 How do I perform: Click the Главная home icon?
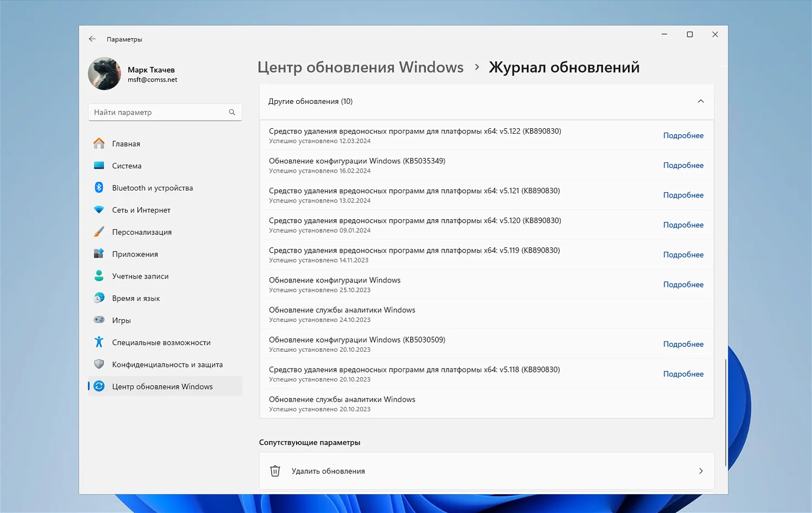99,143
